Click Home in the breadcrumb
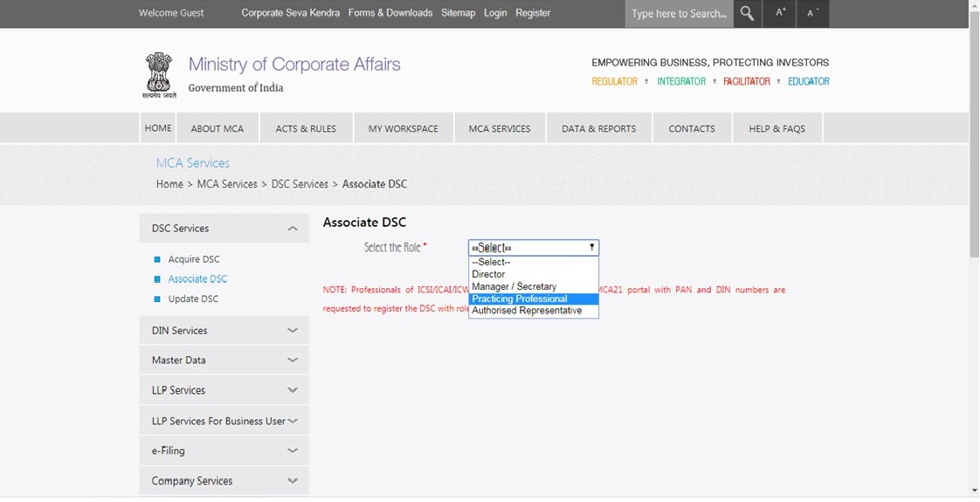This screenshot has width=980, height=502. [x=169, y=184]
